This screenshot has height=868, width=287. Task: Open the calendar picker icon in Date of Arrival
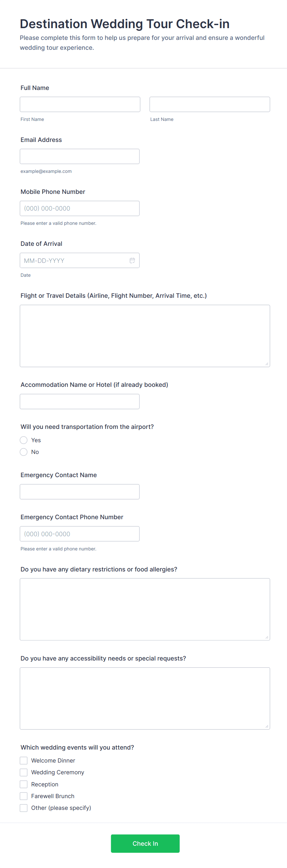coord(132,260)
